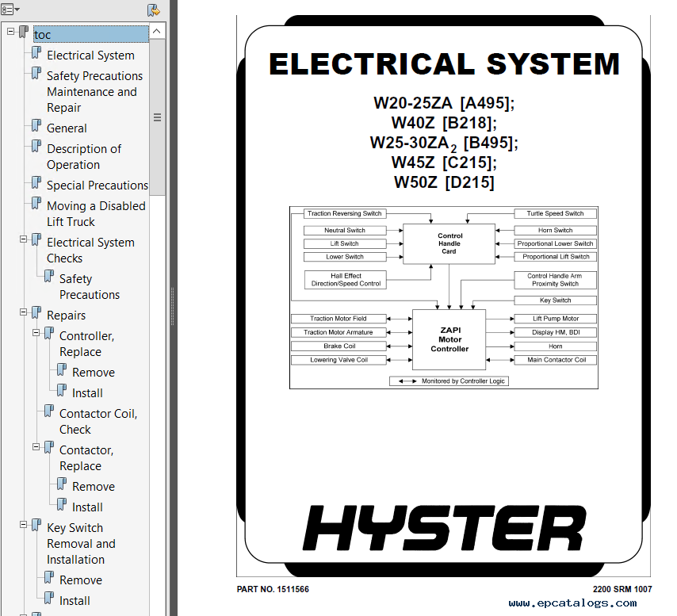Screen dimensions: 677x616
Task: Select Install under Controller, Replace
Action: coord(87,392)
